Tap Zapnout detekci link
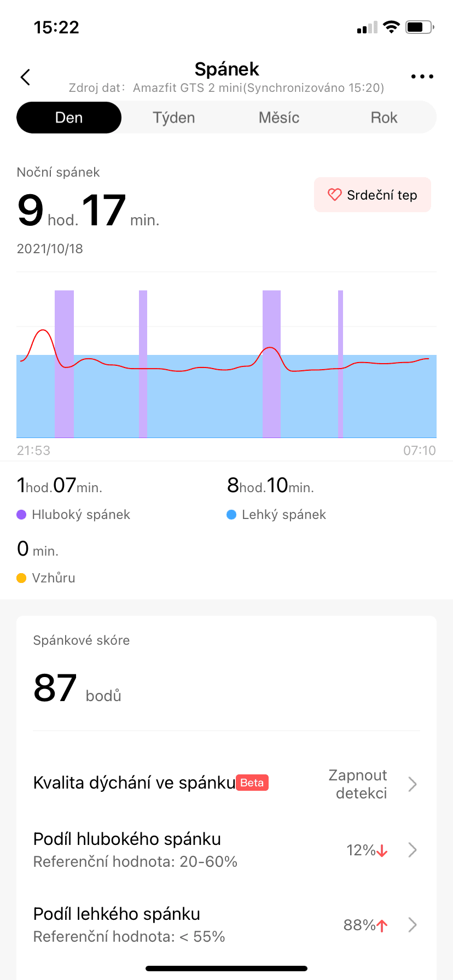 pyautogui.click(x=358, y=784)
